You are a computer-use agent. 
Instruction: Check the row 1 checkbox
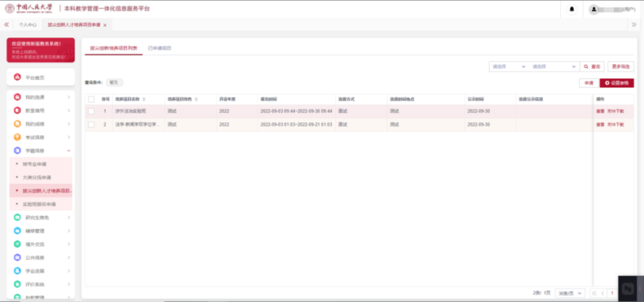coord(91,111)
